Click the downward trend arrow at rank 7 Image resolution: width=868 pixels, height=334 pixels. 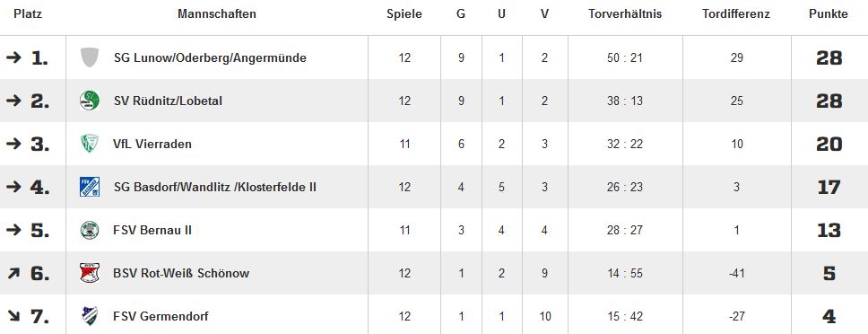tap(13, 316)
